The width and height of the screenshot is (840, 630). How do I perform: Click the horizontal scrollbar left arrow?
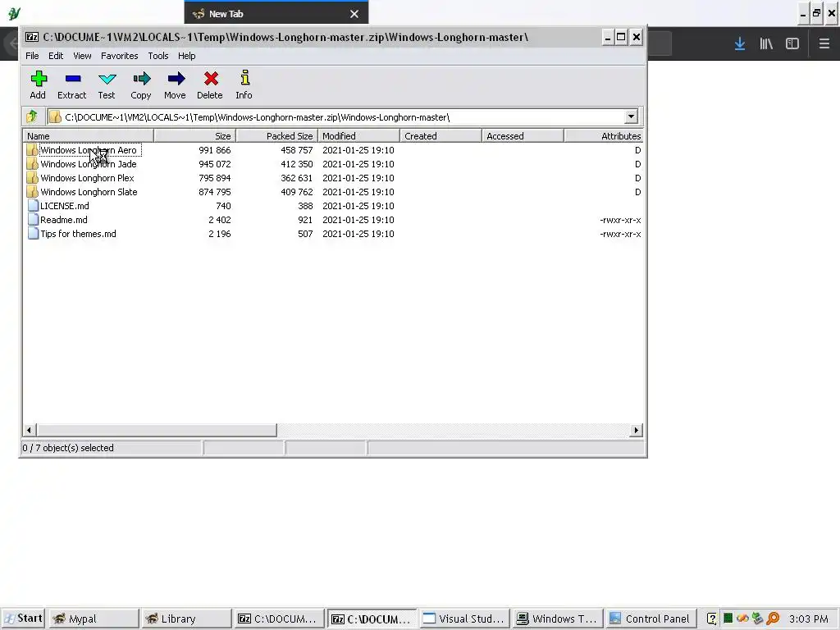(x=30, y=430)
